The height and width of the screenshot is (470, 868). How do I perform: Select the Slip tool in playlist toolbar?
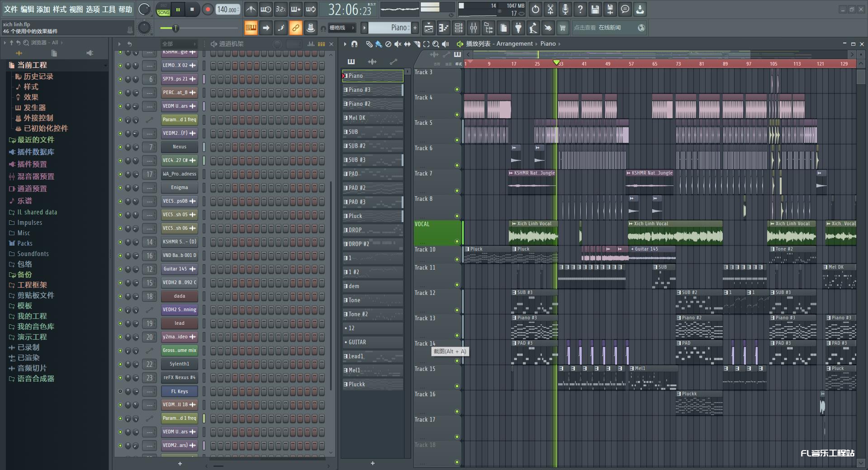point(407,44)
